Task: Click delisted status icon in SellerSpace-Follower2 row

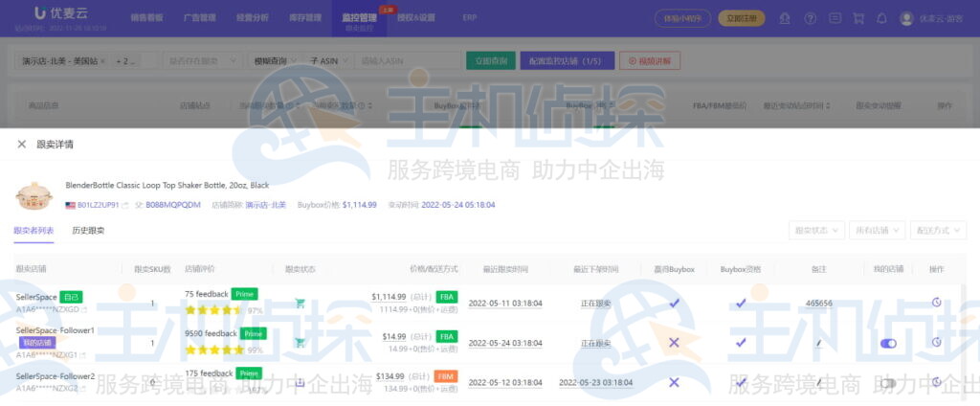Action: 300,382
